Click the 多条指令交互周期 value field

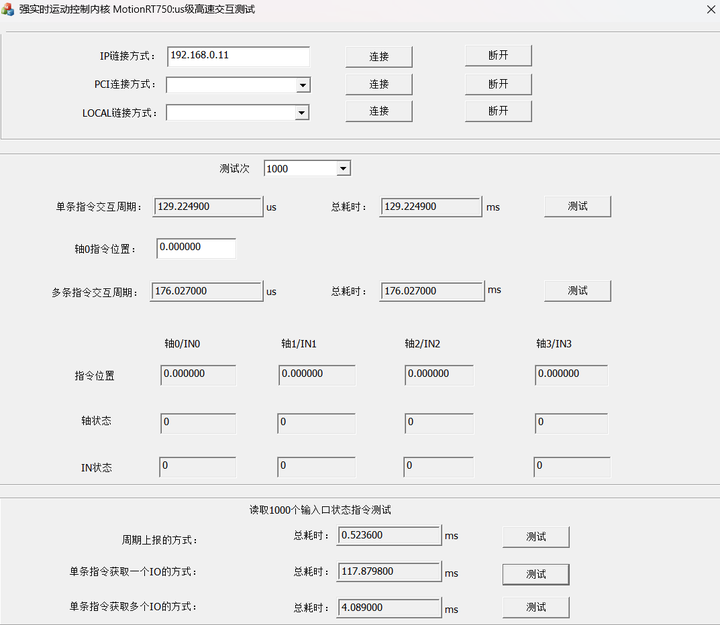[x=206, y=291]
